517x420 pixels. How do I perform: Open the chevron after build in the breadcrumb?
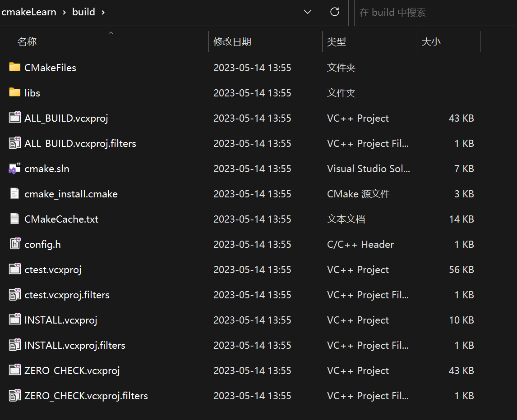[103, 13]
